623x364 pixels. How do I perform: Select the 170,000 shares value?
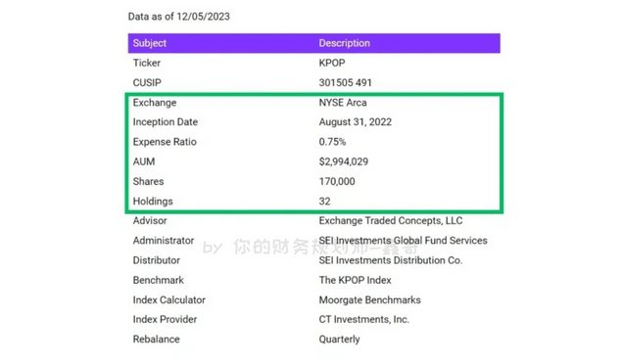click(x=337, y=181)
